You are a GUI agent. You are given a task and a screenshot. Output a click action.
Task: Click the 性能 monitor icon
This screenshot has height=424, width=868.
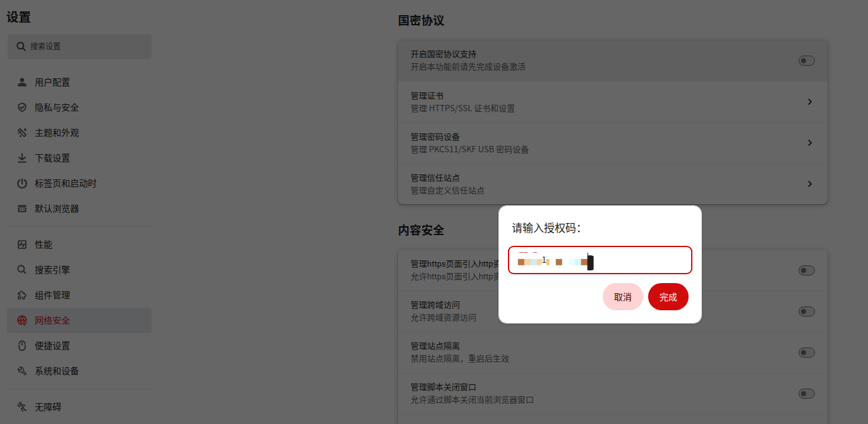pos(22,245)
